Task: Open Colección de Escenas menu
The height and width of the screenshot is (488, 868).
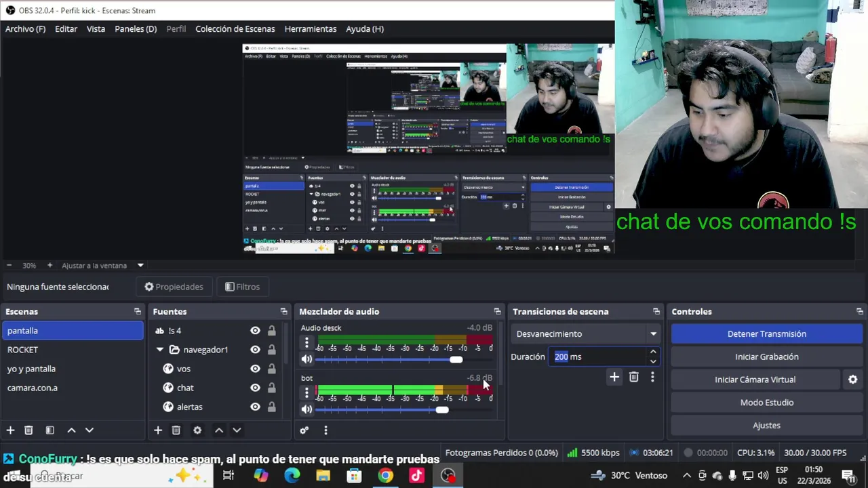Action: [x=235, y=29]
